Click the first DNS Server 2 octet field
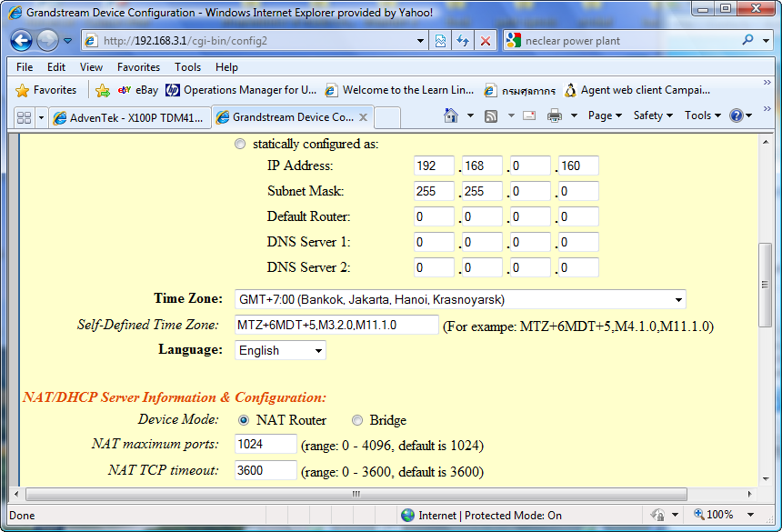 pos(434,267)
